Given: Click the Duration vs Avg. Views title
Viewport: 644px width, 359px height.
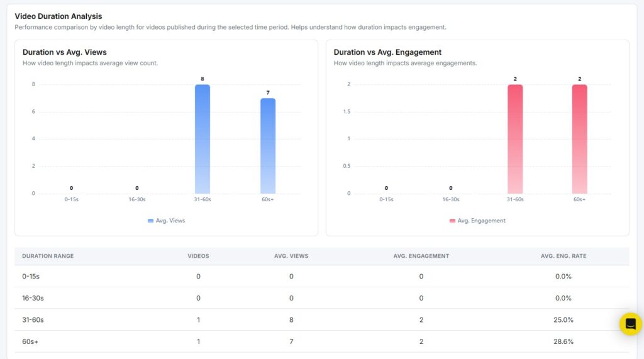Looking at the screenshot, I should (65, 52).
